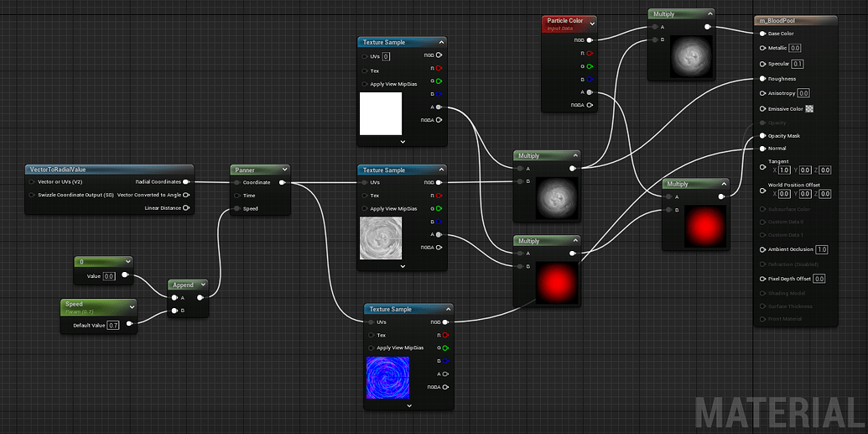Click Panner Time input pin
Image resolution: width=868 pixels, height=434 pixels.
pos(237,196)
